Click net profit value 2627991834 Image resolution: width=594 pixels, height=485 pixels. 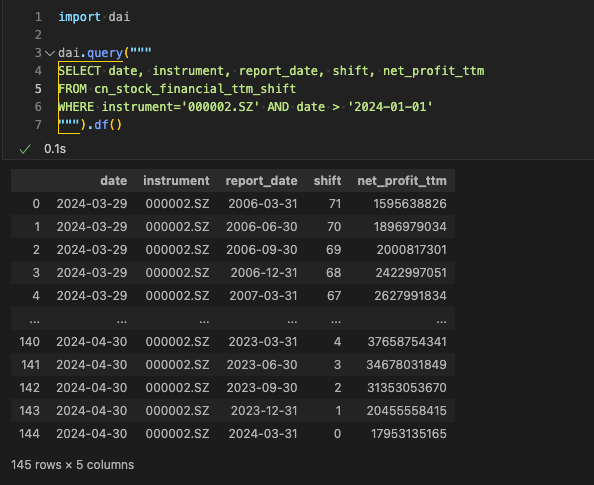point(411,296)
